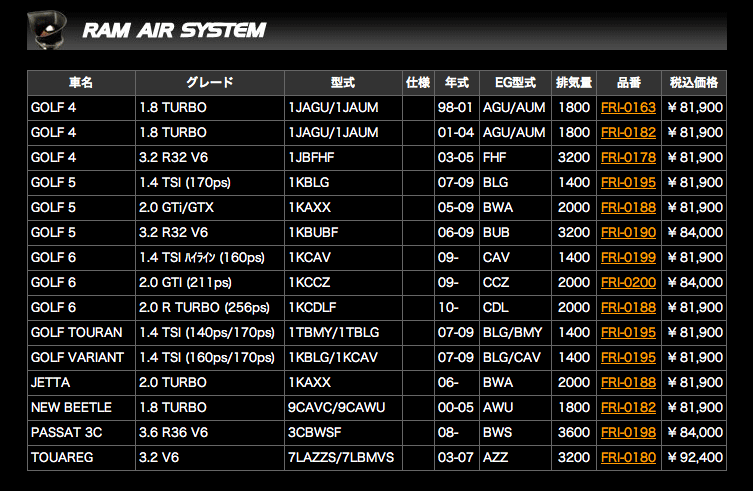Open FRI-0195 in the Golf Variant row
This screenshot has width=753, height=491.
click(x=628, y=357)
